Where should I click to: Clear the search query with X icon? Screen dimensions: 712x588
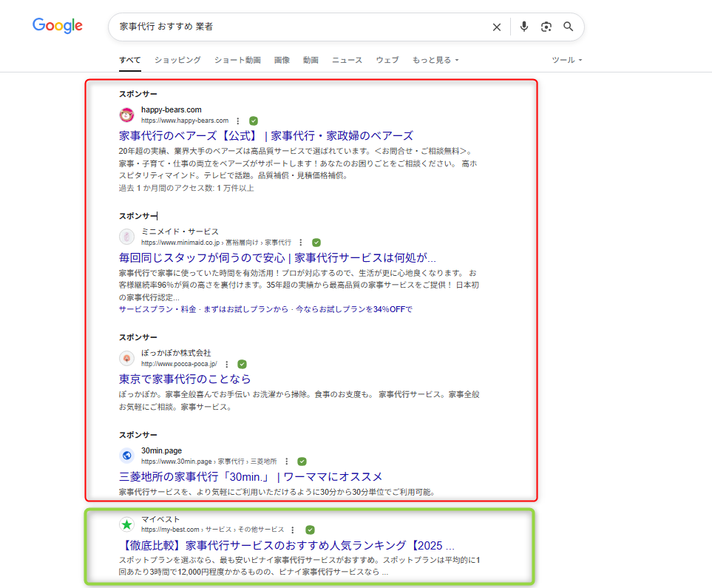click(x=496, y=27)
